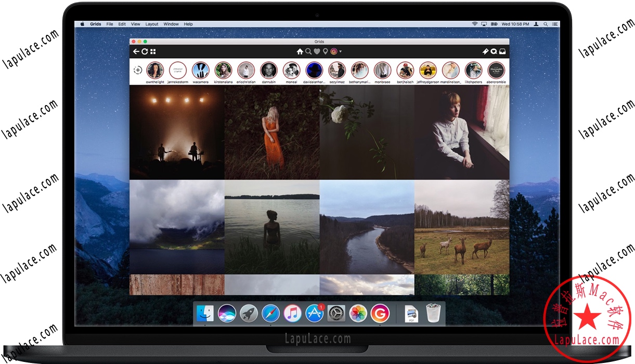Select the orange dress photo thumbnail
This screenshot has height=364, width=635.
coord(273,133)
